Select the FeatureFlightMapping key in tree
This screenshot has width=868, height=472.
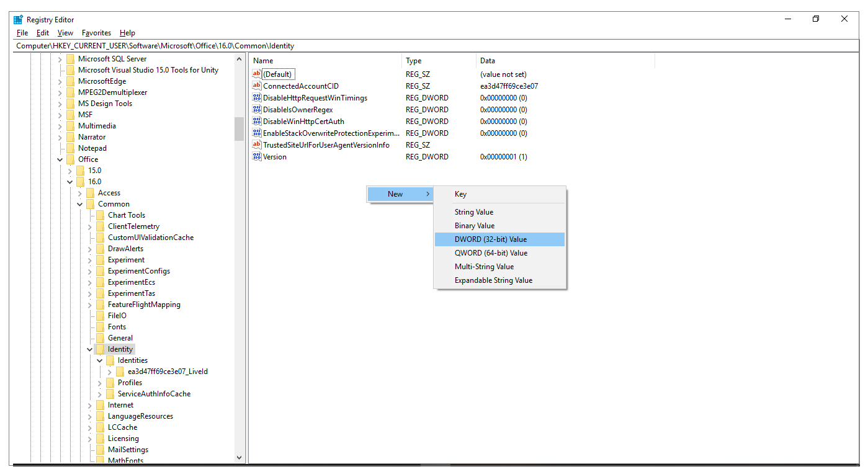click(144, 305)
